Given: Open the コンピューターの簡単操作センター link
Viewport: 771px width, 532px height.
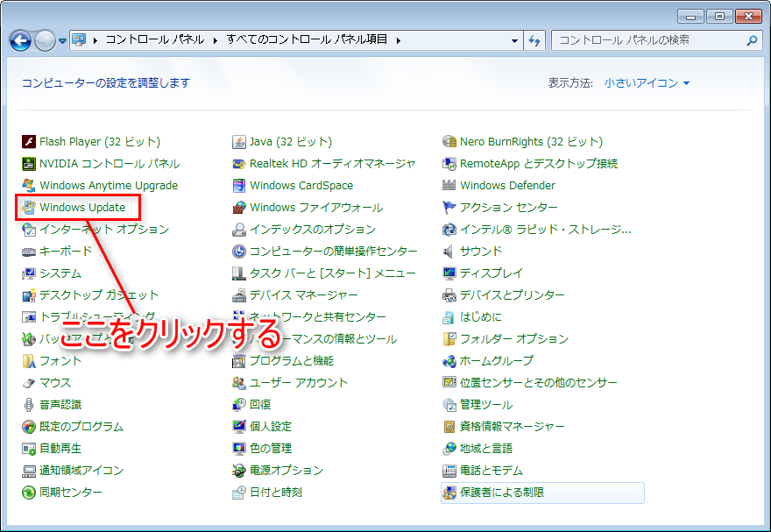Looking at the screenshot, I should tap(334, 252).
